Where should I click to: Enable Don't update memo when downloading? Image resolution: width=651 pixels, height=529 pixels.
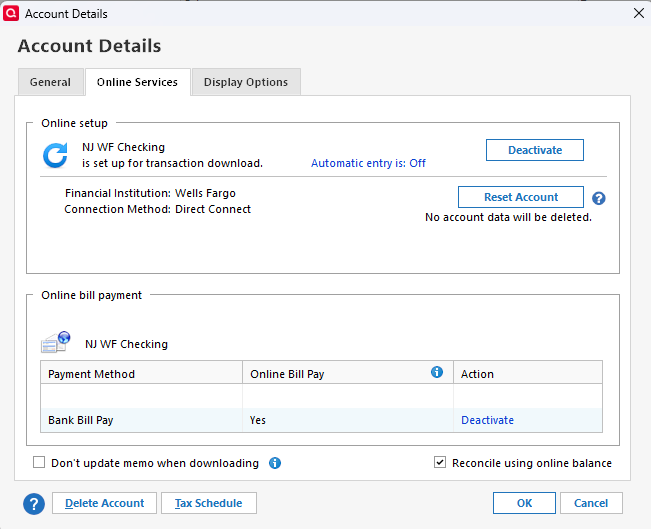pos(40,463)
